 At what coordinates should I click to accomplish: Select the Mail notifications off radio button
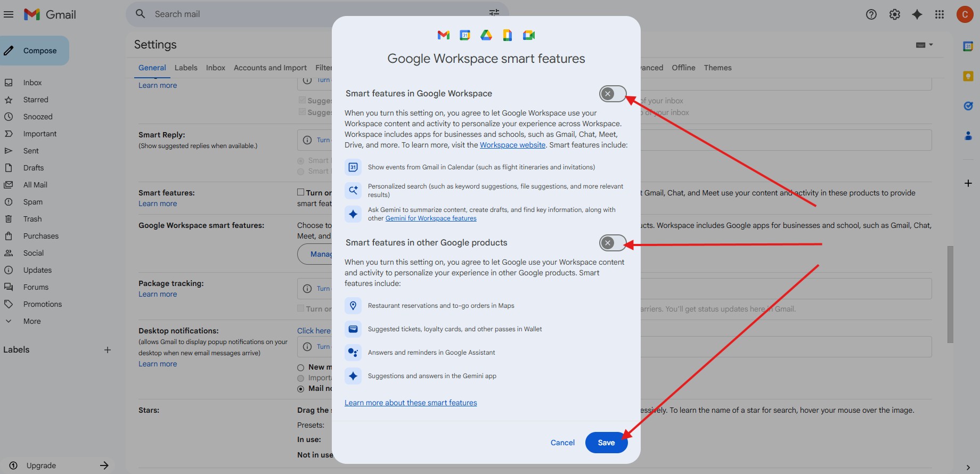point(301,389)
